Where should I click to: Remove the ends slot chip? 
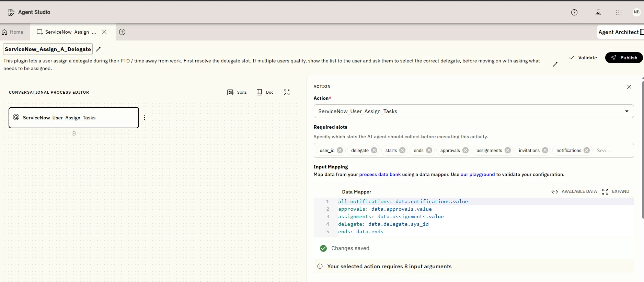point(429,150)
